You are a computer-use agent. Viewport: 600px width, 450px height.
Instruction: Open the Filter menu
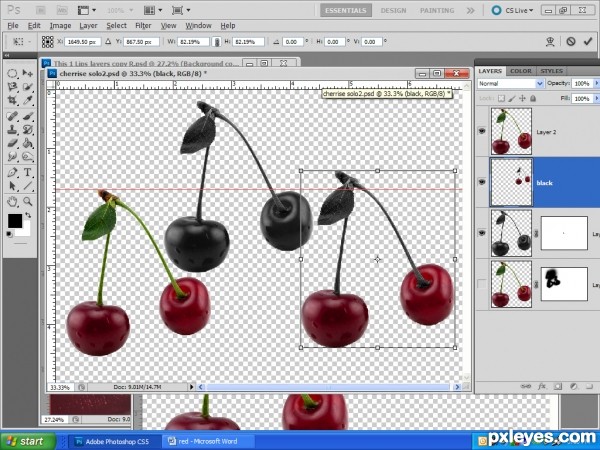pyautogui.click(x=143, y=26)
